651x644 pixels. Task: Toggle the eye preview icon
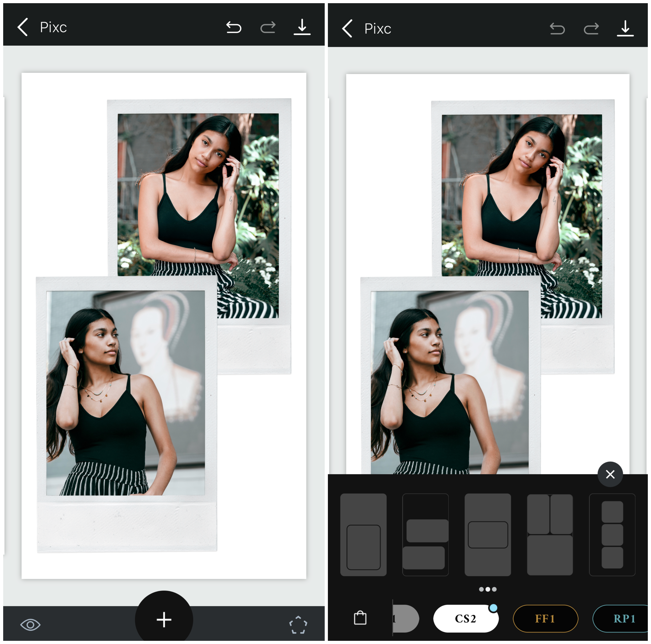point(30,625)
